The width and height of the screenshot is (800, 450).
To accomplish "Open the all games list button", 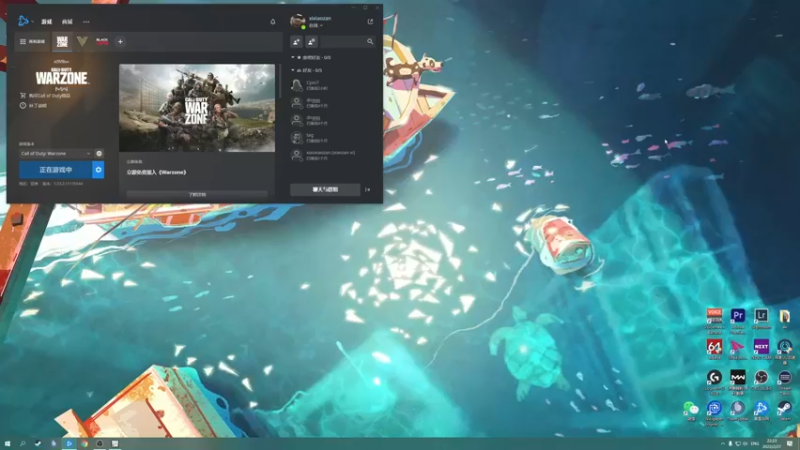I will [32, 41].
